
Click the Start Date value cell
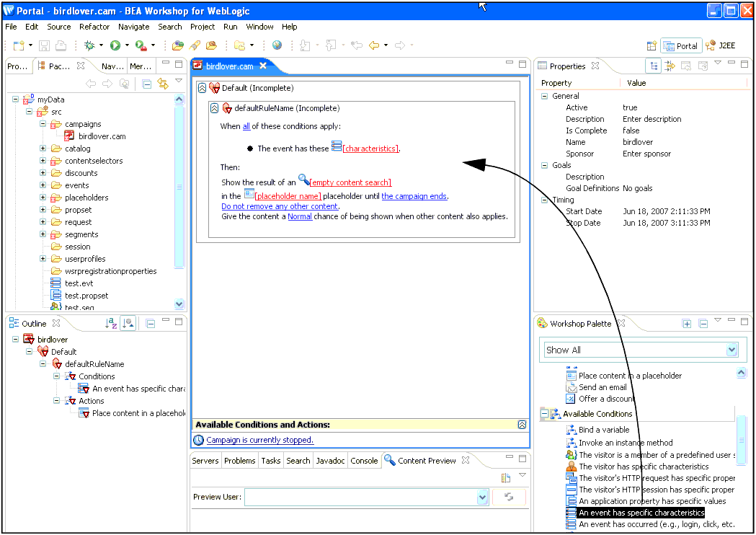click(x=667, y=211)
